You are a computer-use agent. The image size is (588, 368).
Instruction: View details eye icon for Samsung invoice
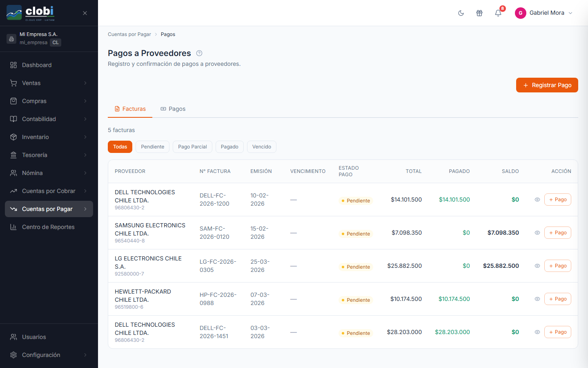(537, 233)
